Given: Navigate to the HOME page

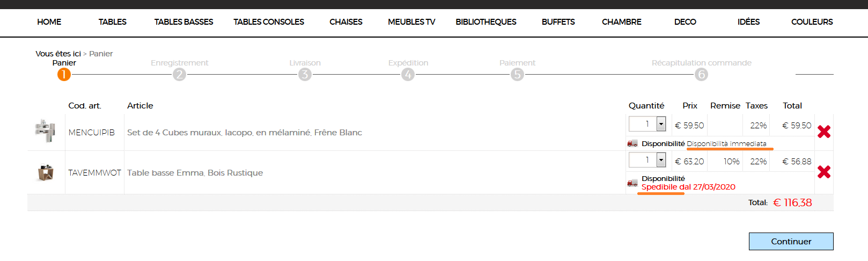Looking at the screenshot, I should (x=49, y=22).
